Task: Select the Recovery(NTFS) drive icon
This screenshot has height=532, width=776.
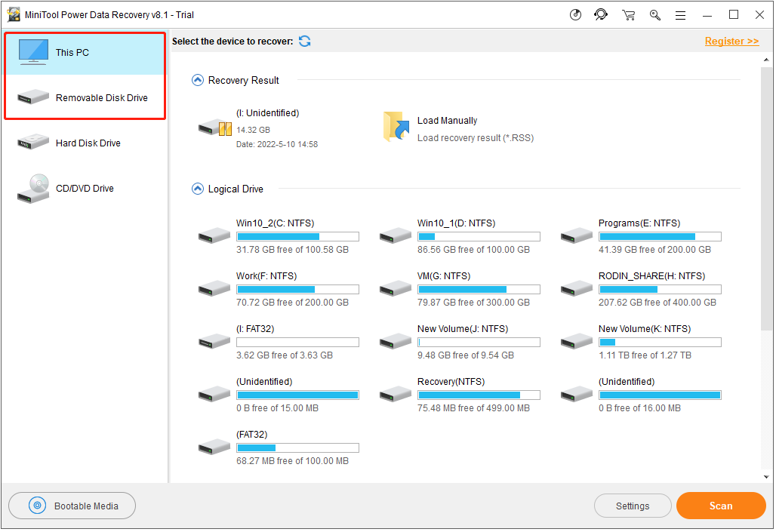Action: (x=396, y=395)
